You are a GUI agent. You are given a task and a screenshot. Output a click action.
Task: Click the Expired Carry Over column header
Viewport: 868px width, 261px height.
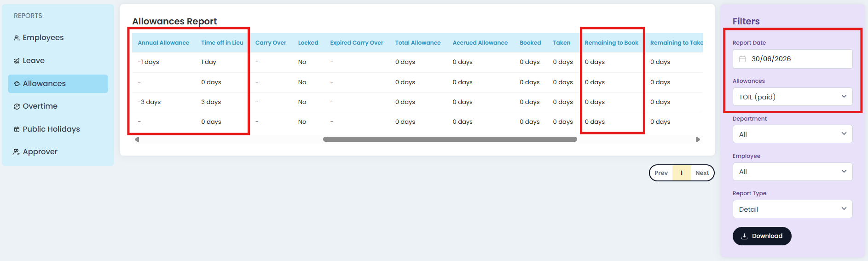357,43
